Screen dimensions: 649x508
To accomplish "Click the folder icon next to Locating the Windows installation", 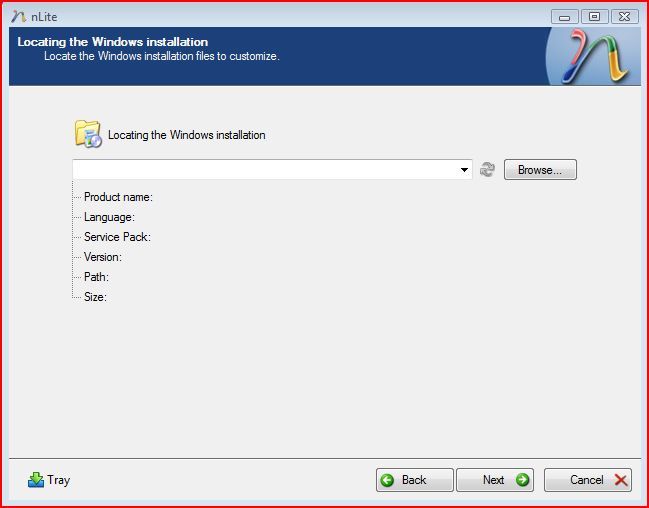I will click(x=88, y=134).
